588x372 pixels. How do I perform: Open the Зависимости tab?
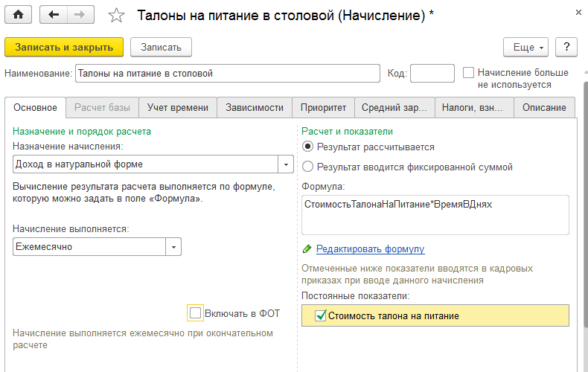coord(255,107)
